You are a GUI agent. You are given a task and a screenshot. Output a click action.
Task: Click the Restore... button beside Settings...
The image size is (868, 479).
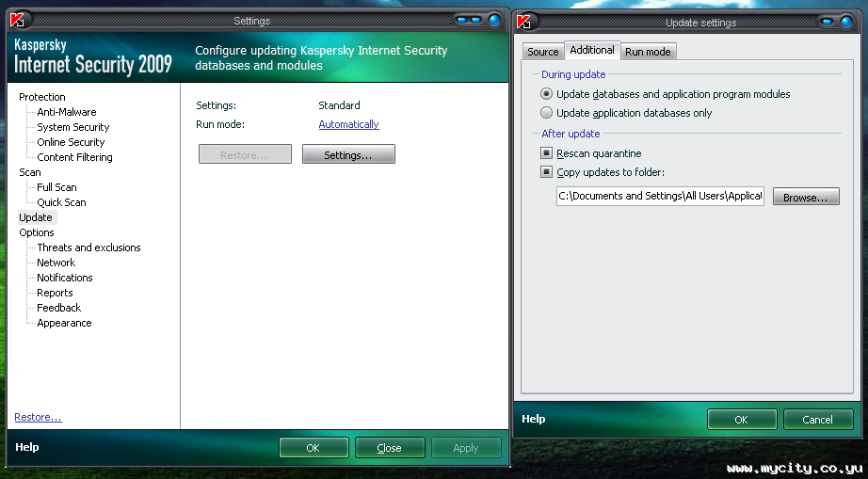pyautogui.click(x=245, y=154)
